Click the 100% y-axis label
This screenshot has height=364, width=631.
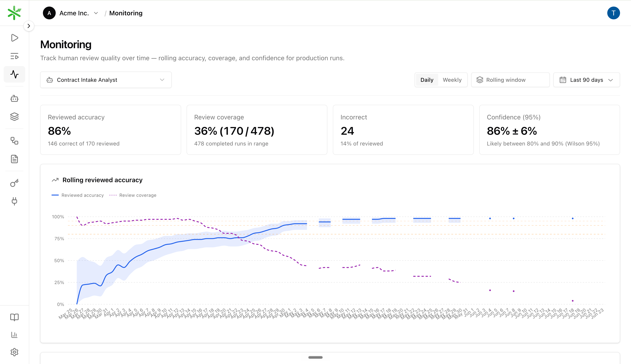coord(58,217)
